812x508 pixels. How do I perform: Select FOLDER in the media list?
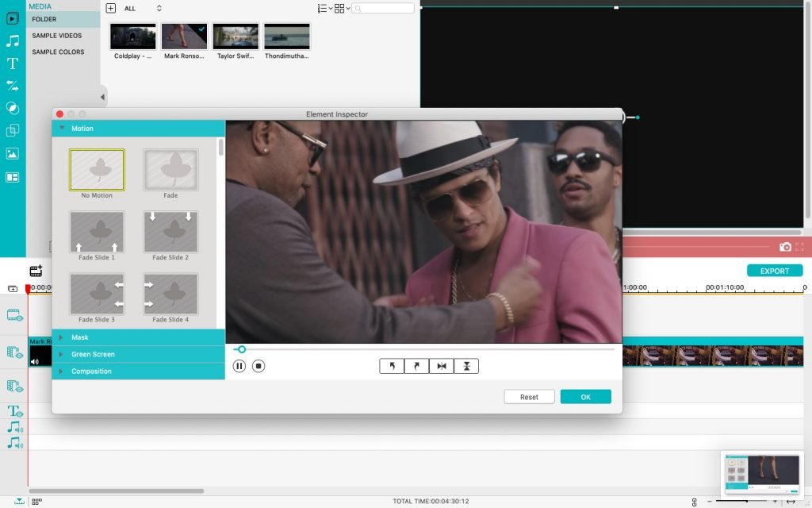coord(63,19)
